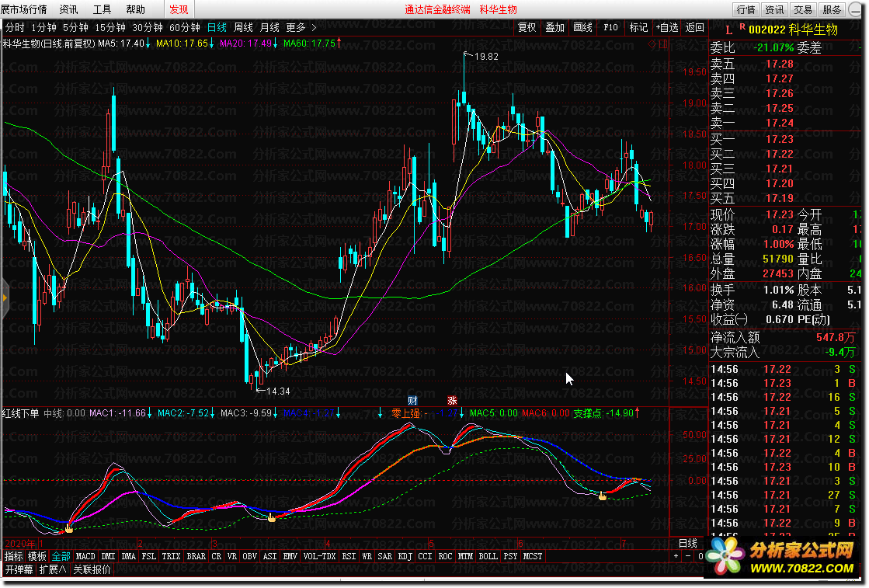Switch to 60分钟 period
869x588 pixels.
coord(185,27)
